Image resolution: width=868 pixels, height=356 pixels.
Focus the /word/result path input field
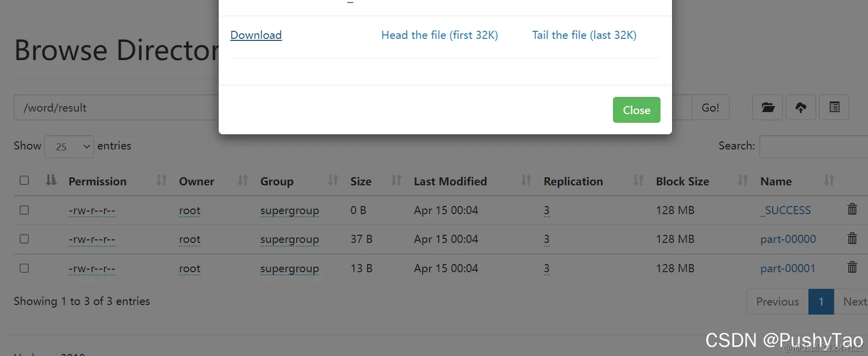(x=116, y=108)
